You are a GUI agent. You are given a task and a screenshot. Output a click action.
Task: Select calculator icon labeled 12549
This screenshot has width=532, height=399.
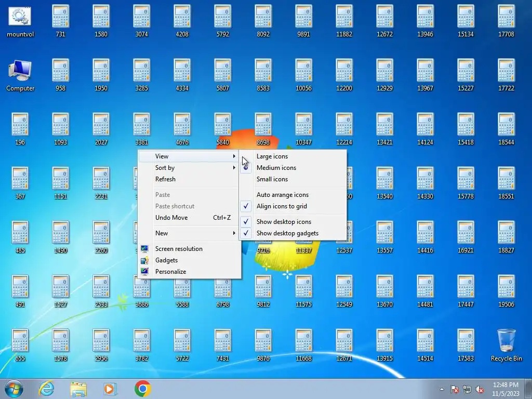(x=344, y=291)
